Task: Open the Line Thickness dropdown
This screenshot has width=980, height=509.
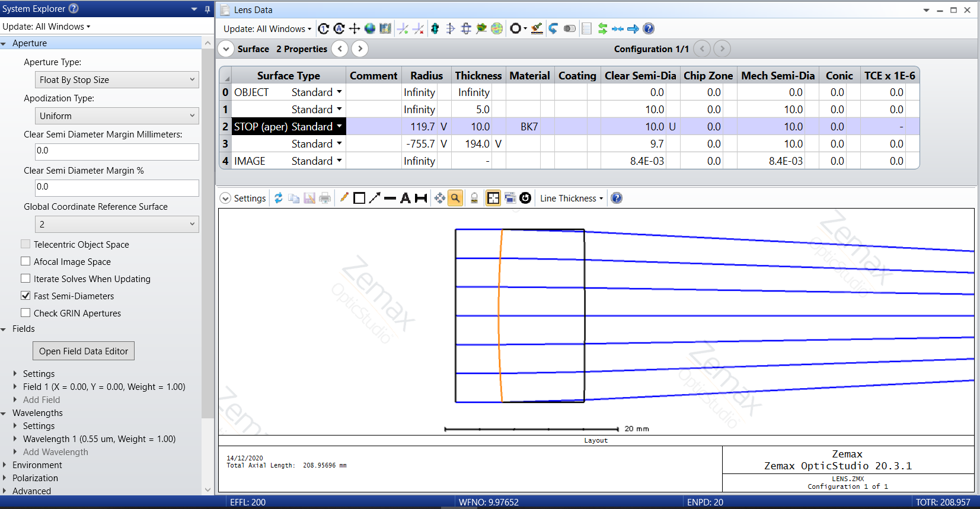Action: click(x=571, y=199)
